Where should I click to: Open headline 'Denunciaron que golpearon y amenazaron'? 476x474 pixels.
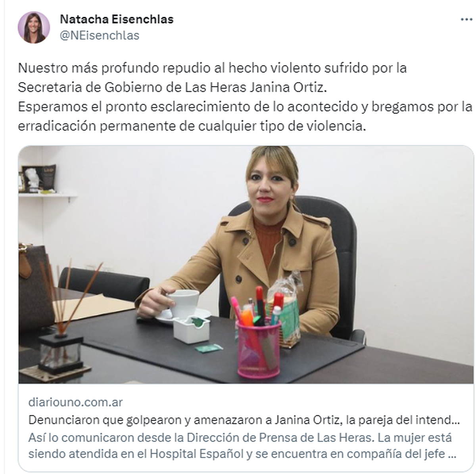[x=244, y=420]
